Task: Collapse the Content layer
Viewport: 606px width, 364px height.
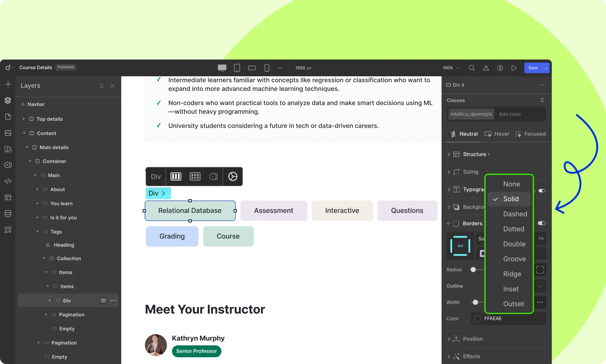Action: point(24,133)
